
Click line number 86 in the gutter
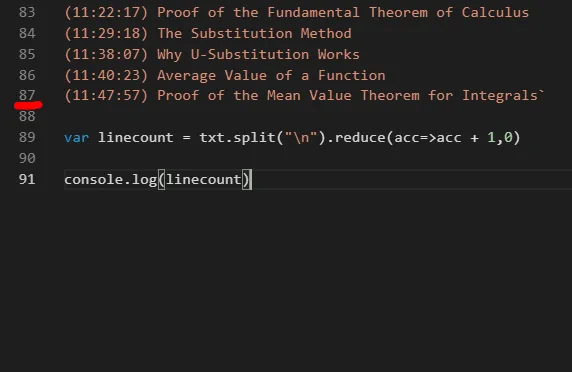click(27, 75)
